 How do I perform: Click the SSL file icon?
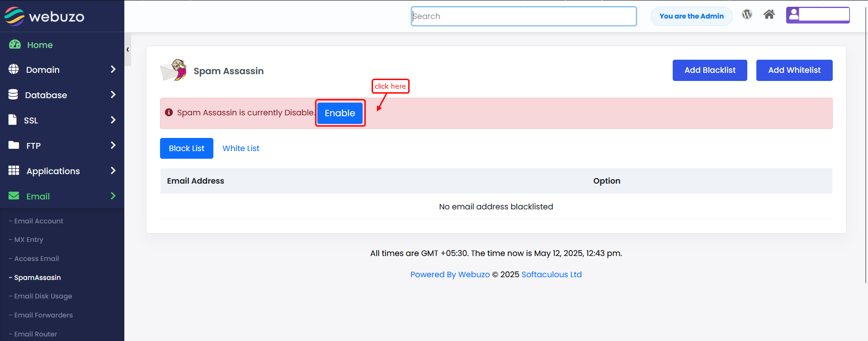[x=13, y=120]
